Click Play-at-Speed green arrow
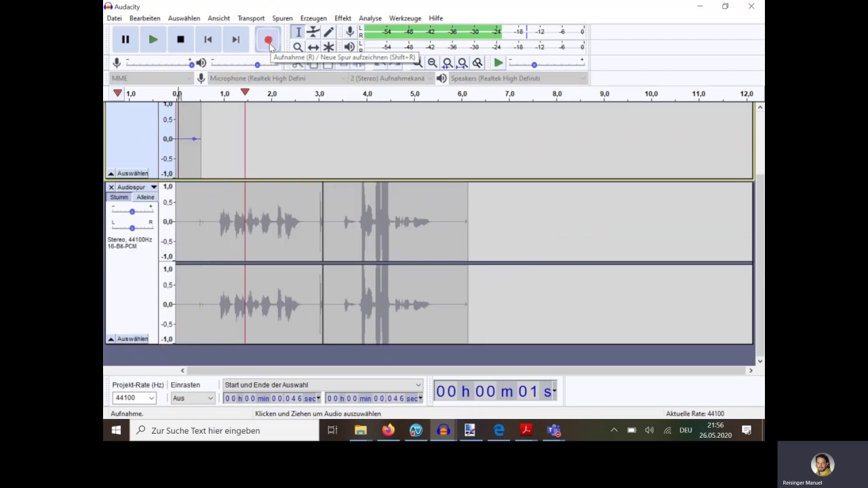 (498, 63)
